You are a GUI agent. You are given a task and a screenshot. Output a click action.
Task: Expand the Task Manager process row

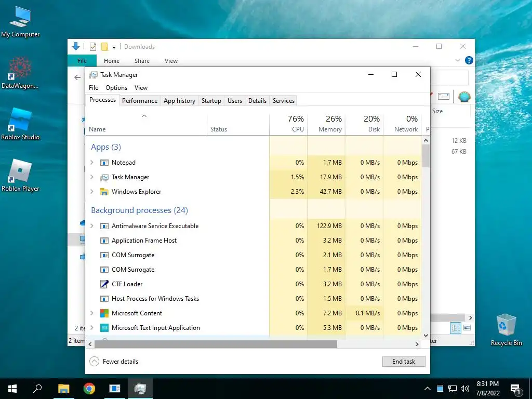tap(91, 177)
